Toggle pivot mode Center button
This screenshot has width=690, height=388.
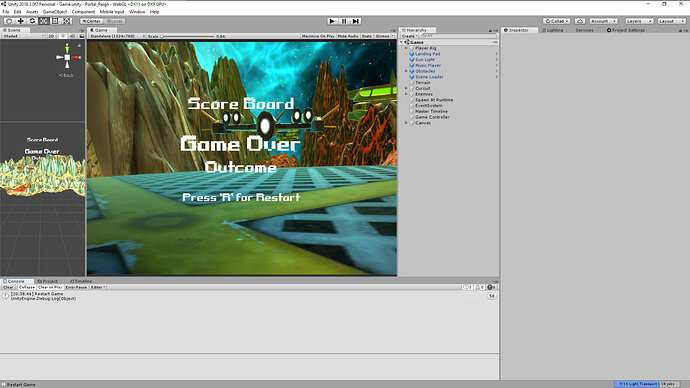(91, 21)
